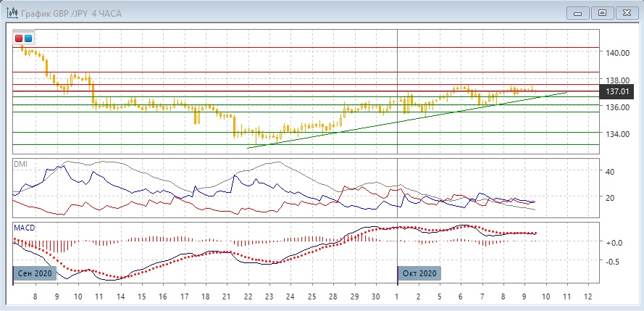Click the DMI indicator label

point(20,164)
